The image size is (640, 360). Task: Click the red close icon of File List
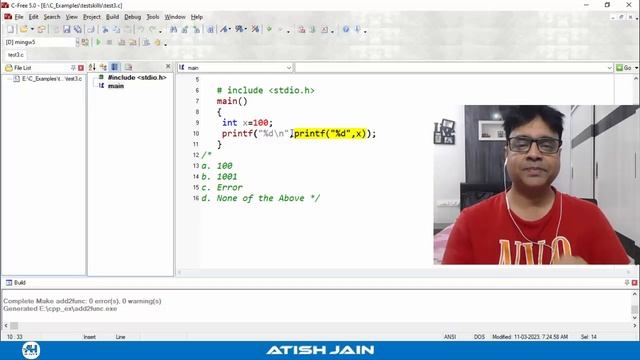coord(81,68)
